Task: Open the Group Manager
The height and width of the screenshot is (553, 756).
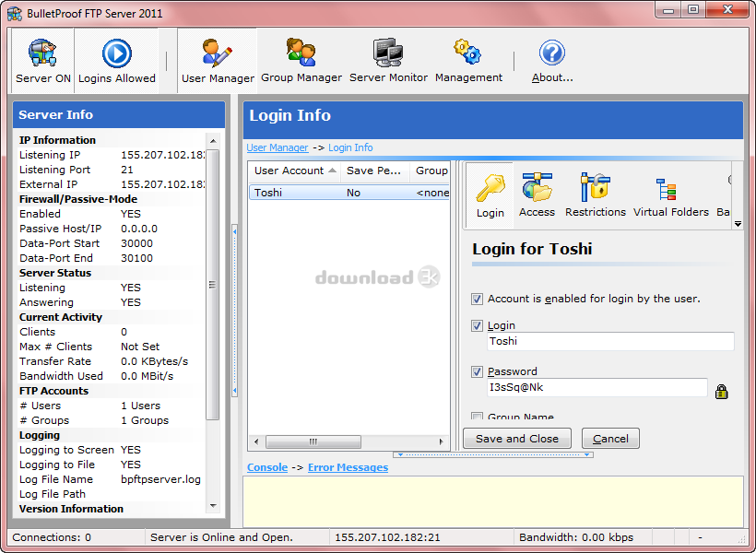Action: click(301, 61)
